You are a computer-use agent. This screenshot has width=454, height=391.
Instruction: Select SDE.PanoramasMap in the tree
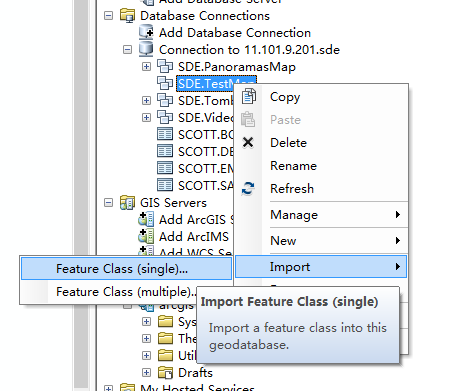click(237, 67)
